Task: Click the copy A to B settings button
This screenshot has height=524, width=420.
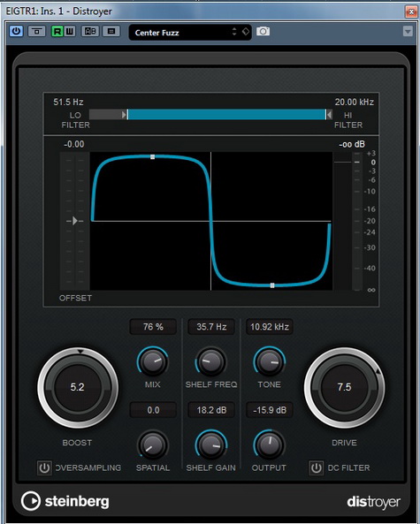Action: (111, 32)
